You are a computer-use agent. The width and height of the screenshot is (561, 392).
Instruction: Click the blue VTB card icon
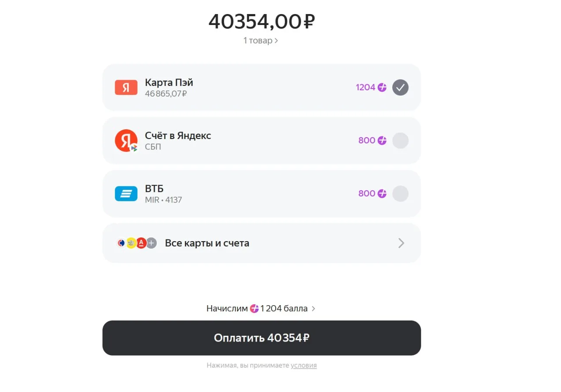pos(126,194)
